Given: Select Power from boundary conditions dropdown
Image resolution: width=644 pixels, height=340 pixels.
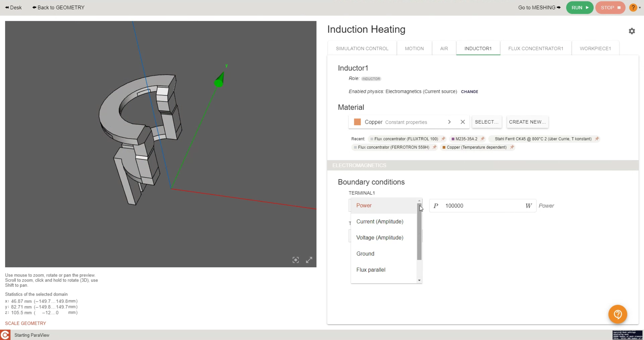Looking at the screenshot, I should (364, 206).
